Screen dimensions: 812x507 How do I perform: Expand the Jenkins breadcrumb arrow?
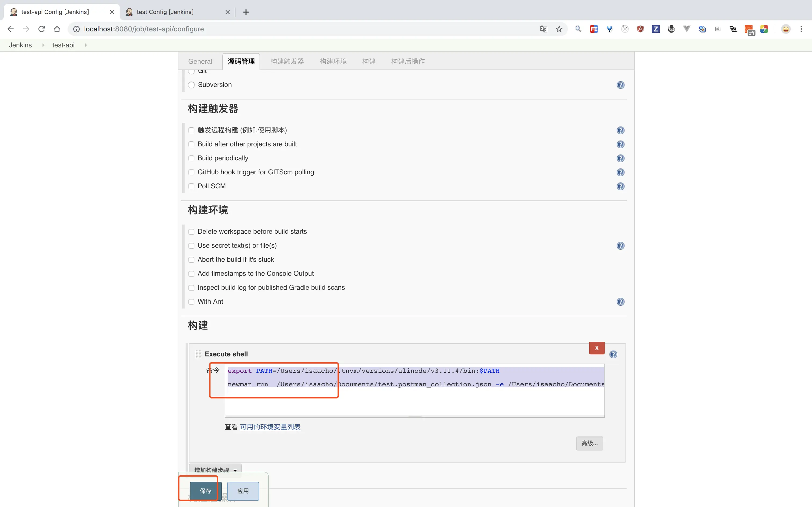[43, 45]
